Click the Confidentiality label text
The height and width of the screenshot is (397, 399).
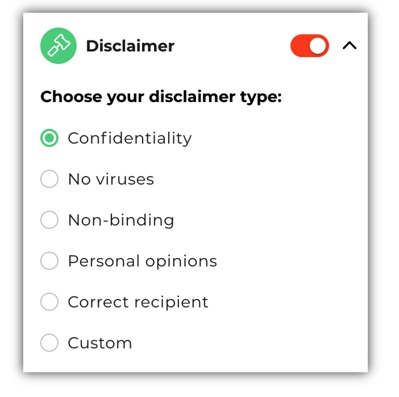tap(130, 138)
